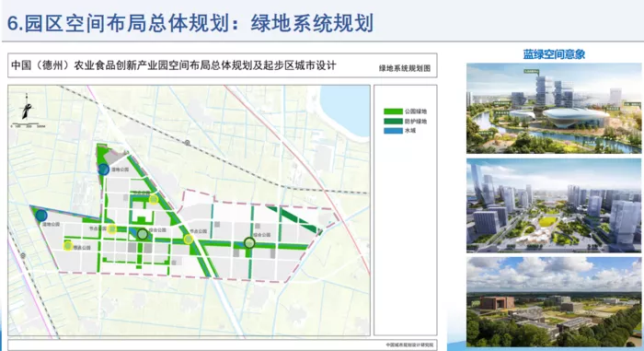
Task: Click the eastern dark-ringed 综合公园 marker
Action: point(249,243)
